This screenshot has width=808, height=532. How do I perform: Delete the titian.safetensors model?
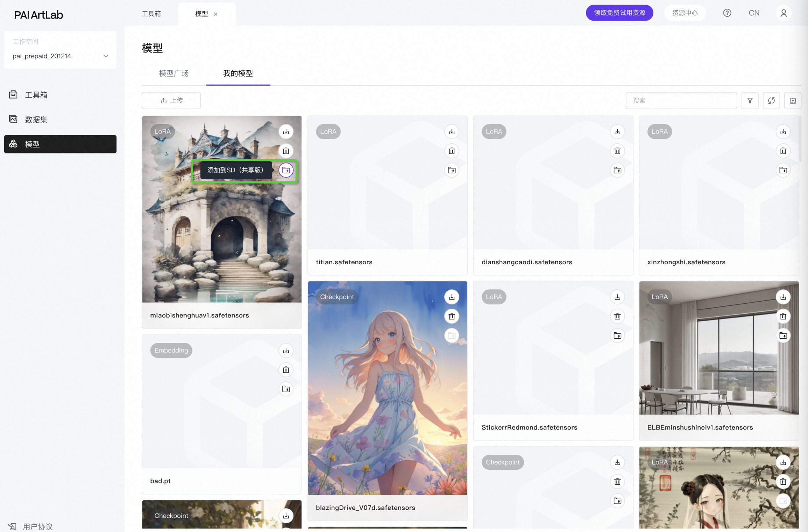pos(452,151)
